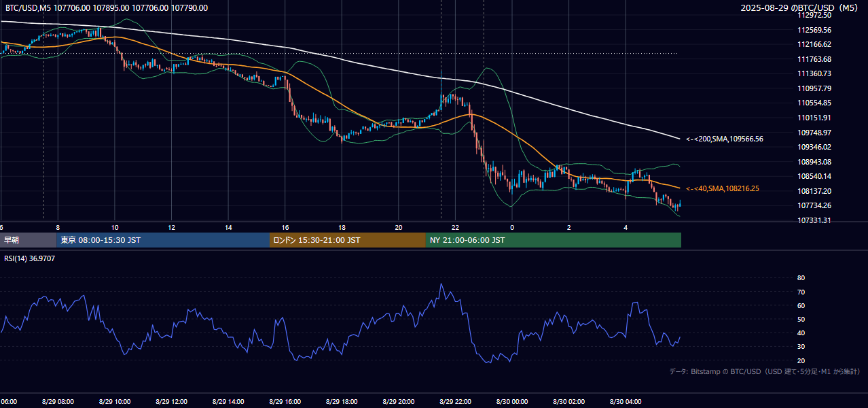
Task: Click price axis value 110554.85
Action: 814,103
